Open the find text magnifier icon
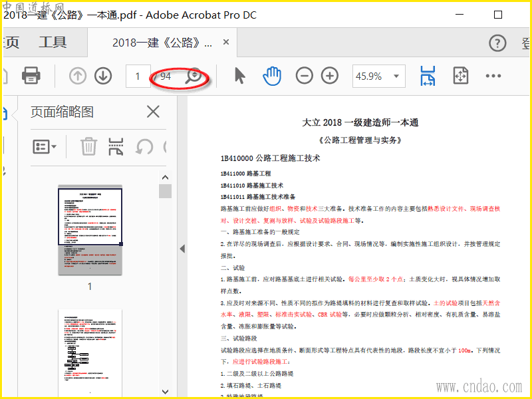Viewport: 532px width, 399px height. [194, 76]
